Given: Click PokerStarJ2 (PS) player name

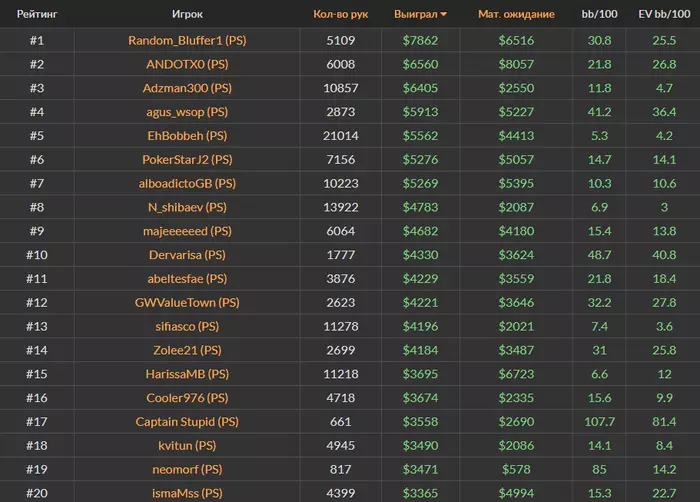Looking at the screenshot, I should point(187,159).
